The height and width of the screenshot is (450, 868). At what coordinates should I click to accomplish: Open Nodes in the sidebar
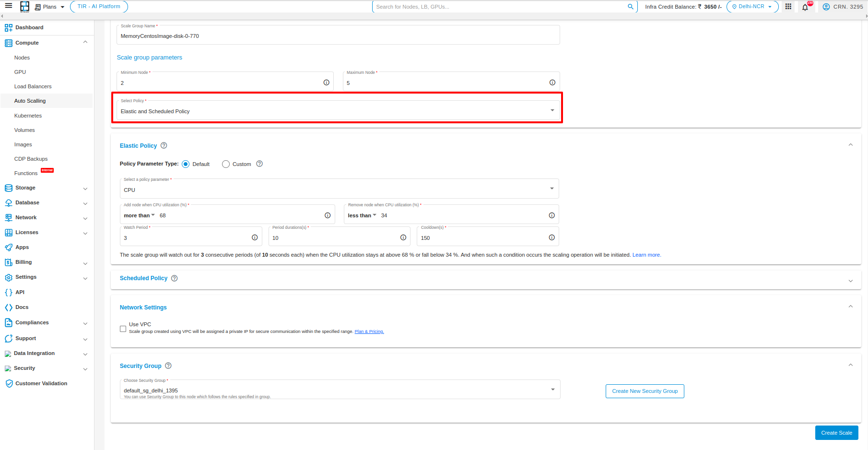22,58
